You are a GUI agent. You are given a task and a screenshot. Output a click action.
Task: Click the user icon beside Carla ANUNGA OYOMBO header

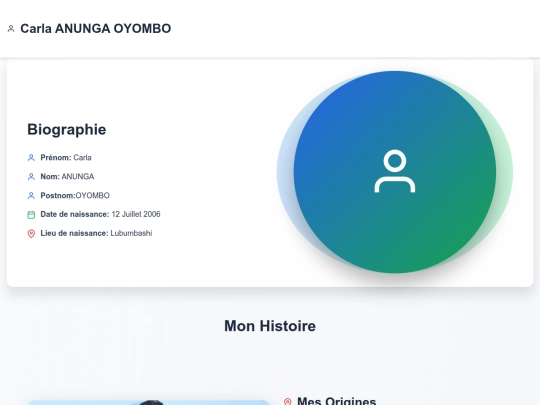point(11,29)
